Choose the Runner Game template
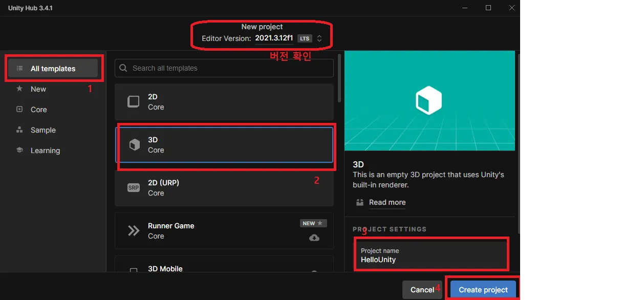This screenshot has height=300, width=644. (224, 231)
